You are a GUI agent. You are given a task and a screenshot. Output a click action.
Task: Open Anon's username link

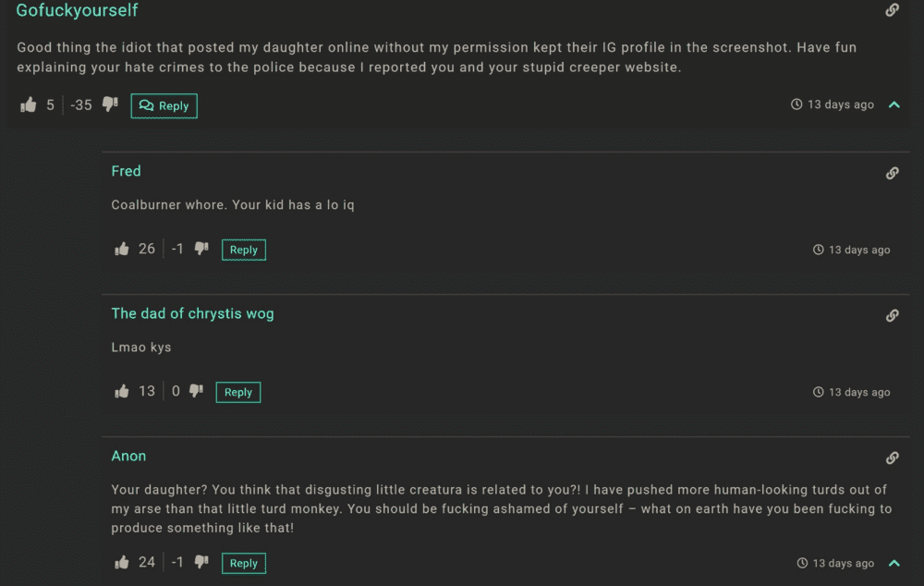point(128,456)
